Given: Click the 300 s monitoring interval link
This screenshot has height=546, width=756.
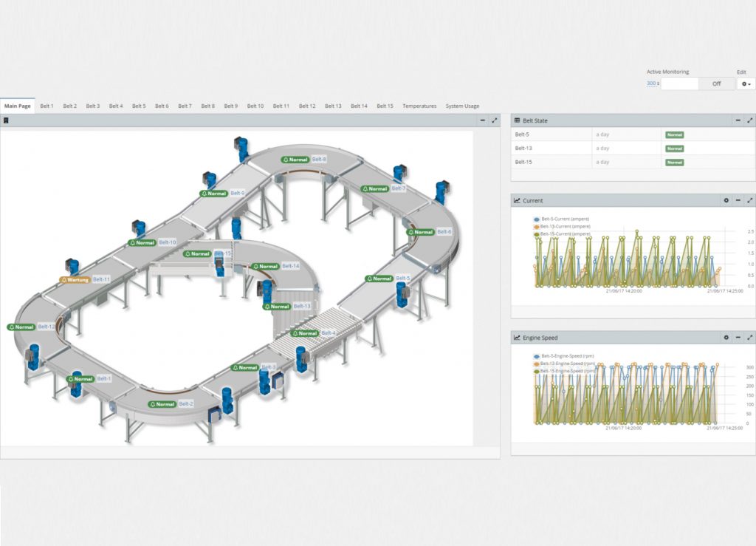Looking at the screenshot, I should coord(653,84).
